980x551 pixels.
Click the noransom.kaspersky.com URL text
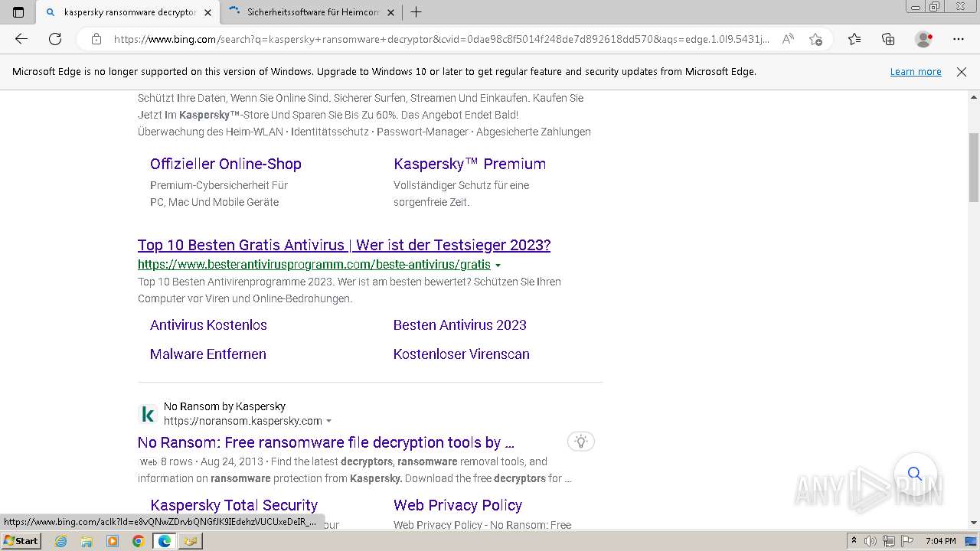point(243,421)
